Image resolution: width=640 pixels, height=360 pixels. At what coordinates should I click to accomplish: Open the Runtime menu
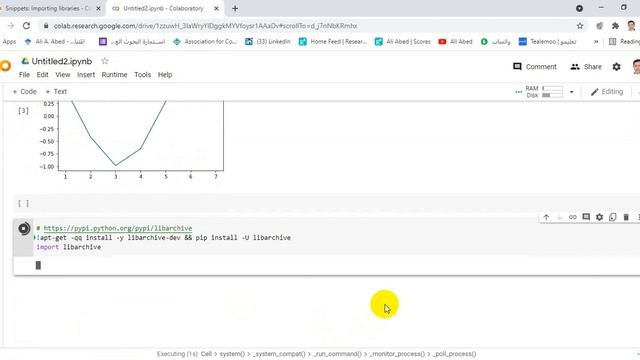[x=114, y=75]
